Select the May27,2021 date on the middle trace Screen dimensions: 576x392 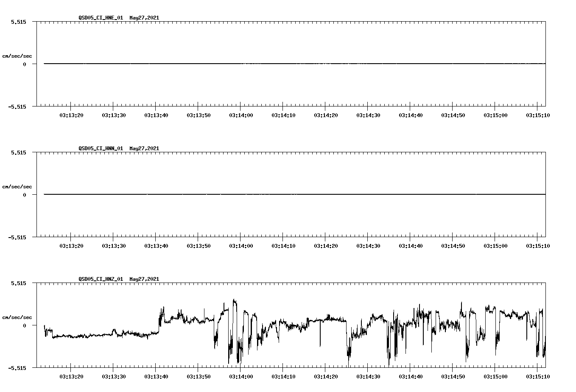tap(143, 148)
